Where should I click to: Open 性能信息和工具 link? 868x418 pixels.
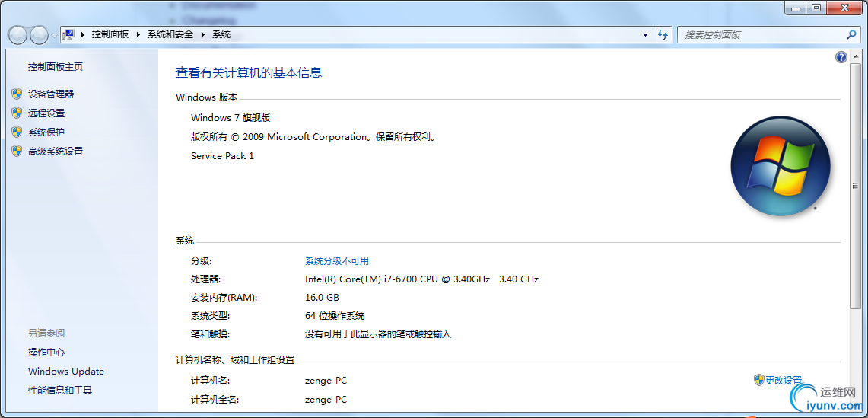pos(60,391)
